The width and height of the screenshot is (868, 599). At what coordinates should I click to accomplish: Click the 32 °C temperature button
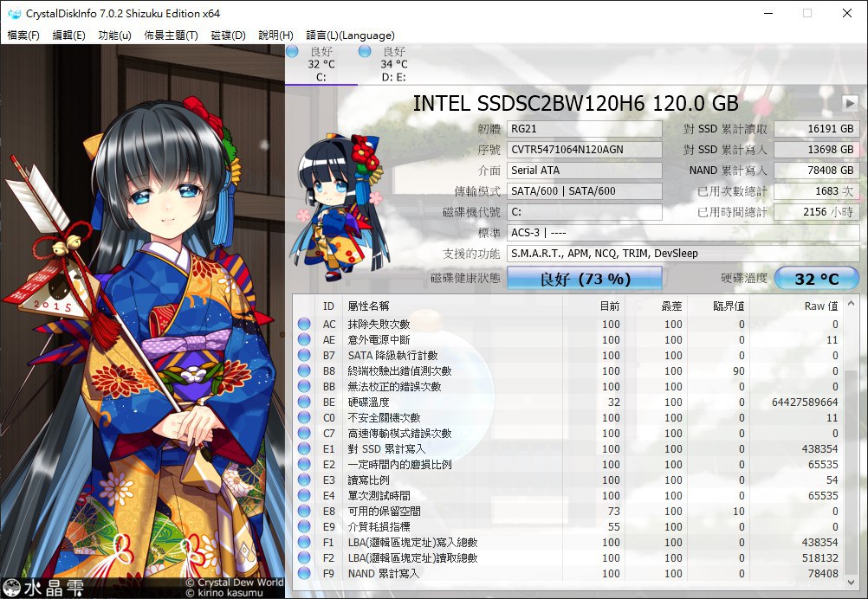pyautogui.click(x=817, y=278)
